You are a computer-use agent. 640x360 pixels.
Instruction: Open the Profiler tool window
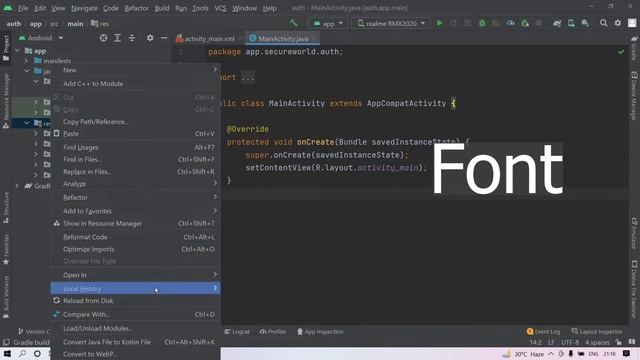(273, 331)
